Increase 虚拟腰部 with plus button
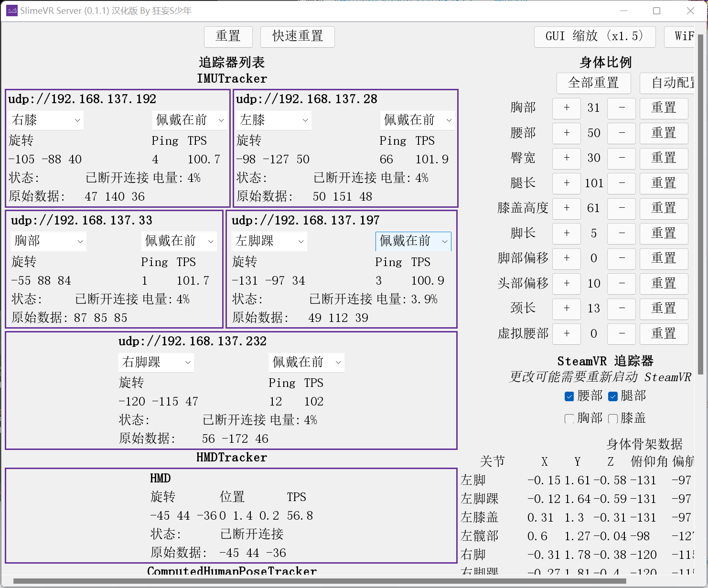 [567, 334]
